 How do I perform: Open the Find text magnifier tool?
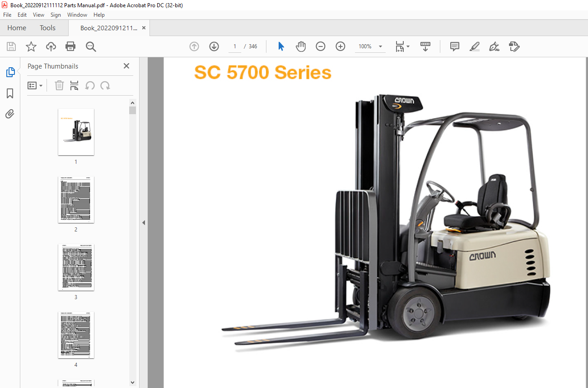click(91, 46)
